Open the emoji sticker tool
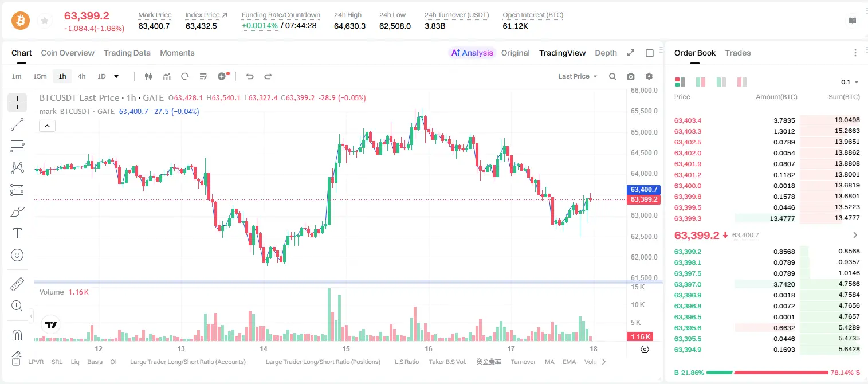868x384 pixels. pyautogui.click(x=17, y=255)
